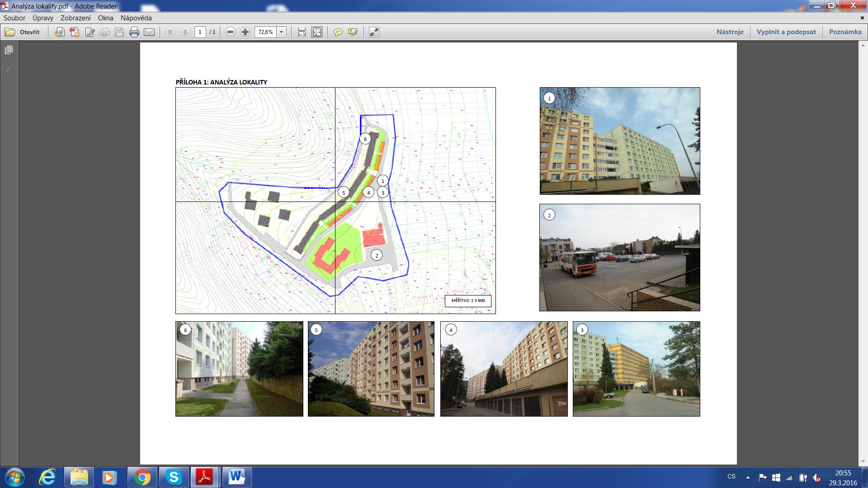
Task: Click the save file floppy icon
Action: pyautogui.click(x=119, y=32)
